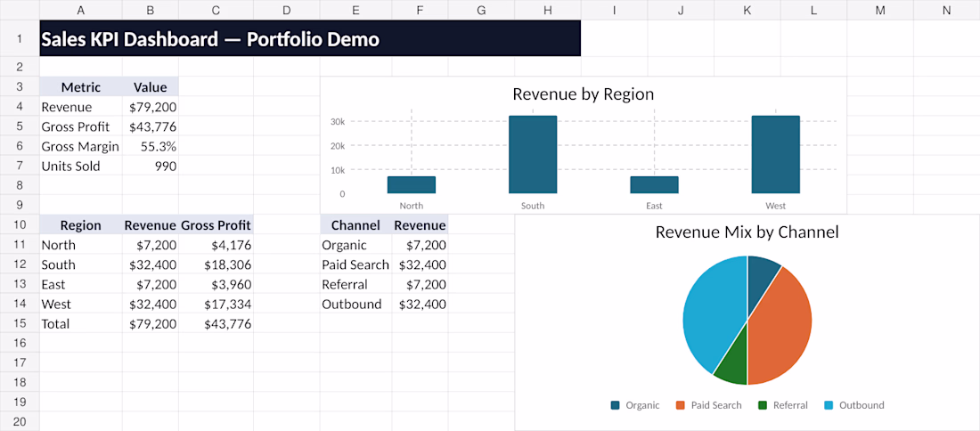Select the 990 units cell
Image resolution: width=980 pixels, height=431 pixels.
[151, 167]
